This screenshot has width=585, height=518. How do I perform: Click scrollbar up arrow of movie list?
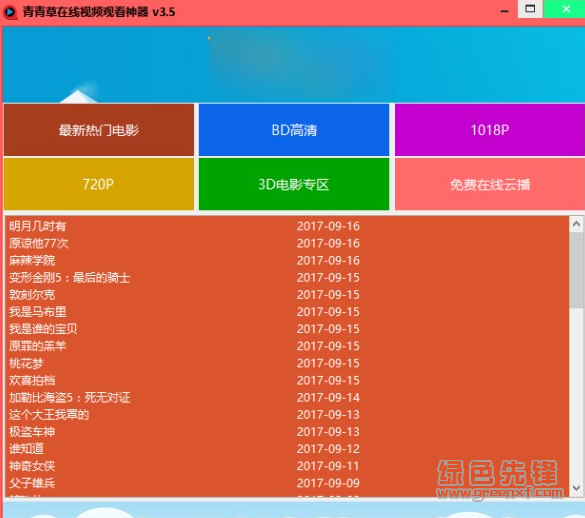click(576, 224)
